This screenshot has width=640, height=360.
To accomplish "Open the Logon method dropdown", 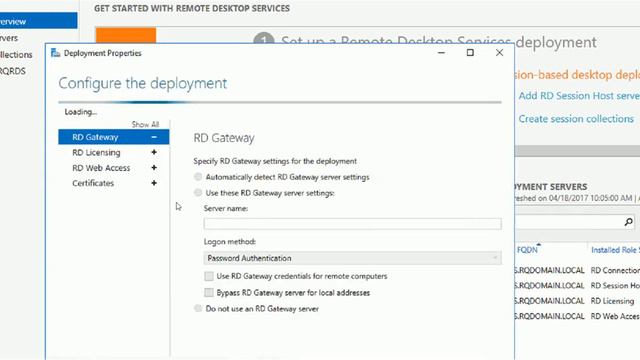I will [x=353, y=258].
